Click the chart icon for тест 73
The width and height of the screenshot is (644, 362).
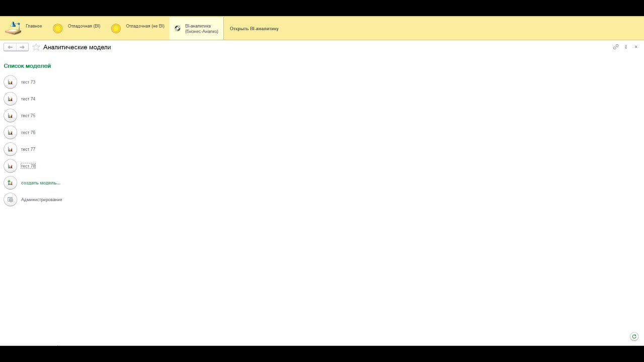(x=10, y=82)
